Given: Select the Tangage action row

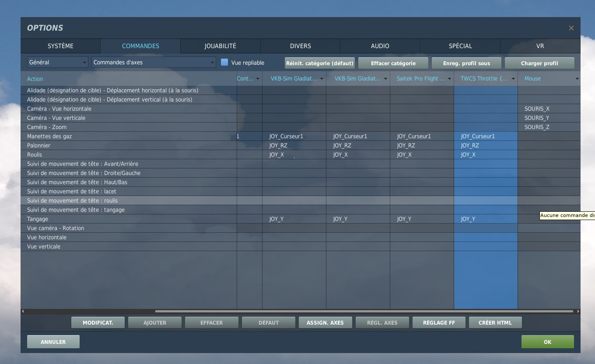Looking at the screenshot, I should [300, 219].
